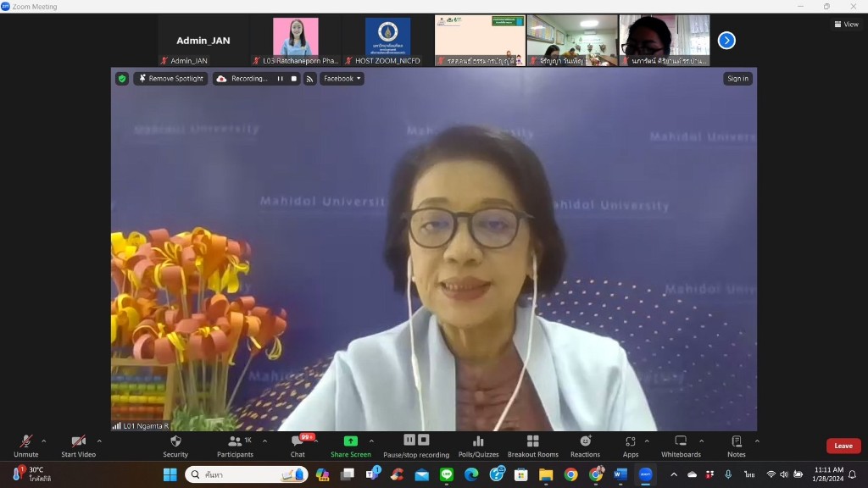
Task: Open the 30°C weather widget
Action: pos(32,474)
